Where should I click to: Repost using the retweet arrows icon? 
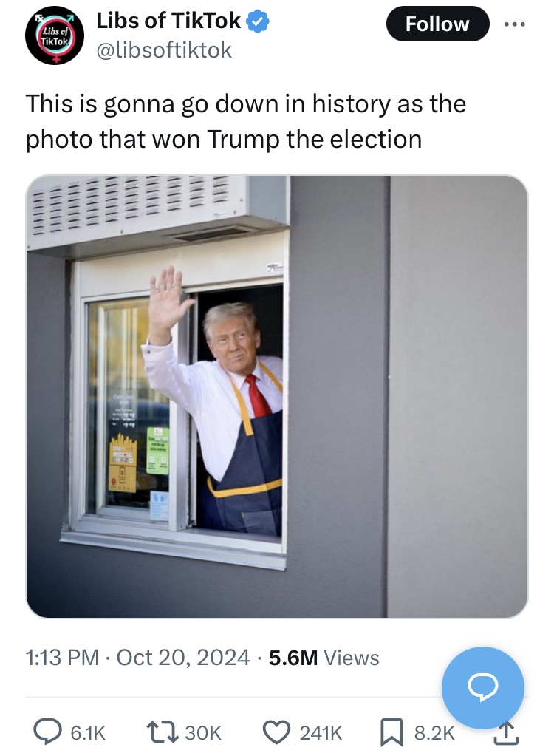[x=163, y=733]
